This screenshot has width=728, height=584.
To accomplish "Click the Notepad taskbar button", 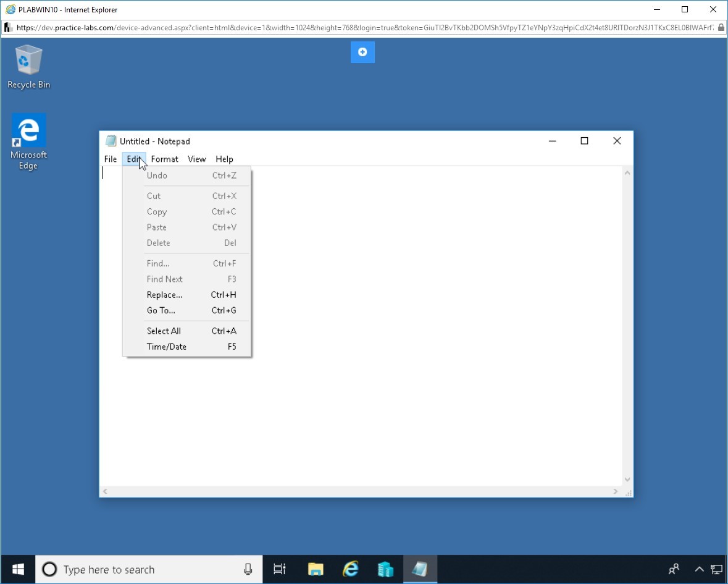I will coord(420,569).
